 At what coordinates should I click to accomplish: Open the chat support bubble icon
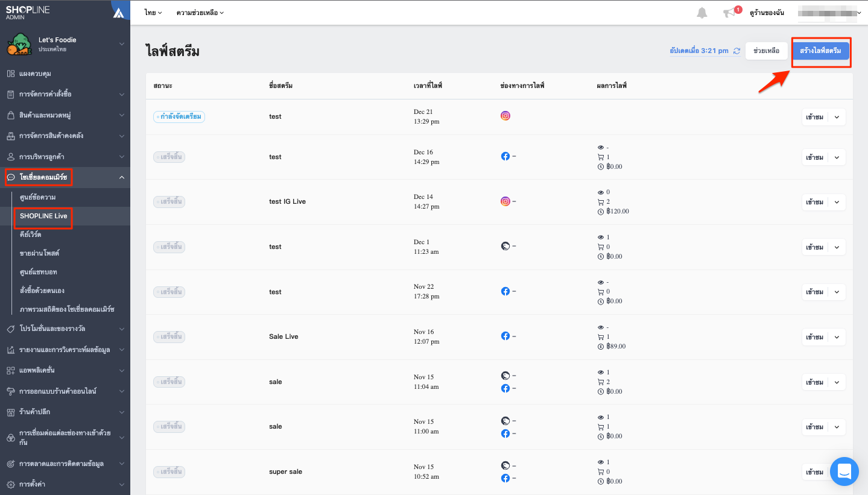click(844, 471)
